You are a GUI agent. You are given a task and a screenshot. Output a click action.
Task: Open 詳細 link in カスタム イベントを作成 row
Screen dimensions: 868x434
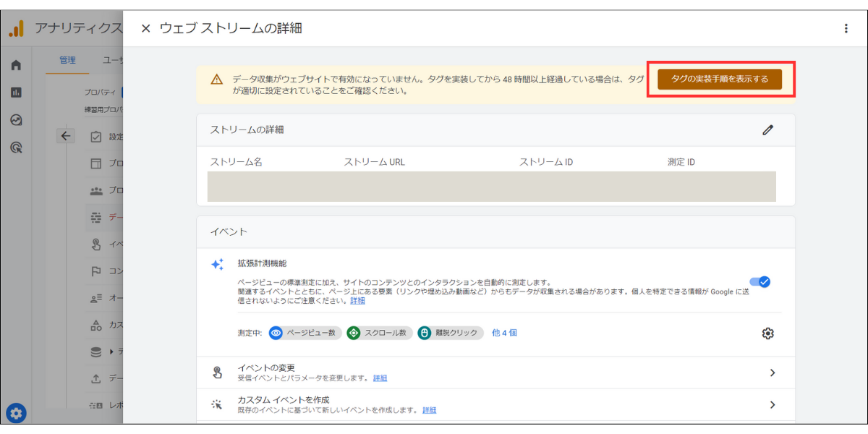(429, 410)
